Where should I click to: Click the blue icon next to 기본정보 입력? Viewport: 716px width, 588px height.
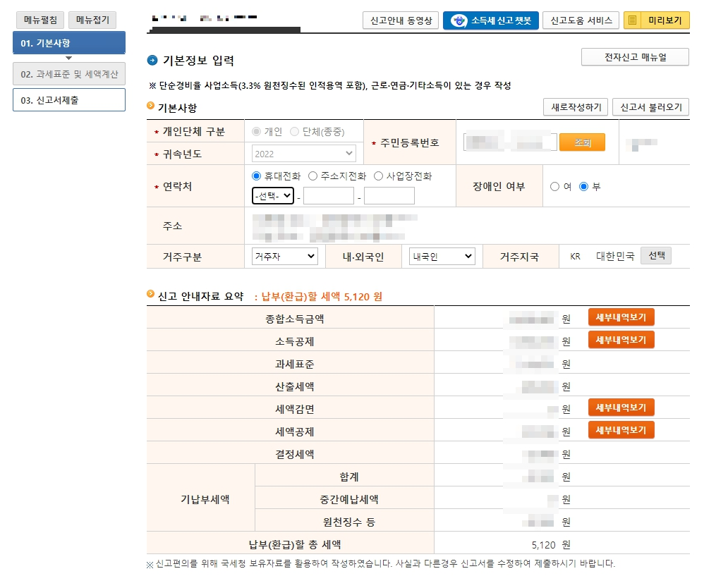click(x=151, y=61)
